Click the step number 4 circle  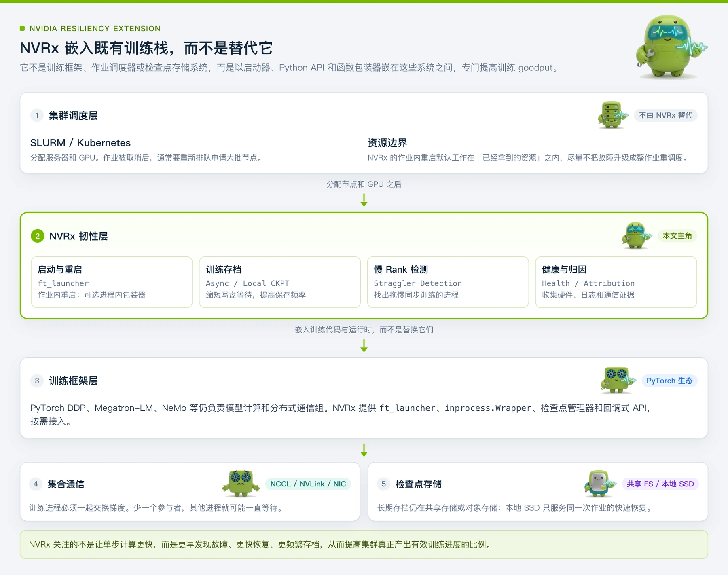pos(36,484)
